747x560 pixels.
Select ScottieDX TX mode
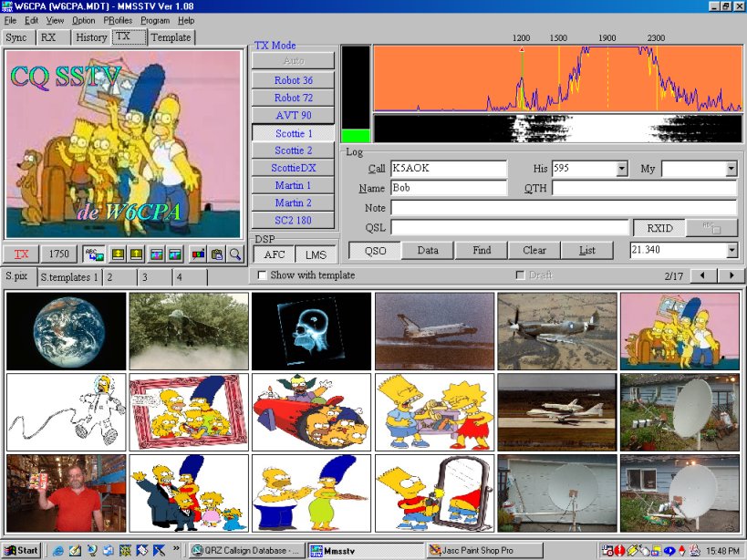(294, 168)
